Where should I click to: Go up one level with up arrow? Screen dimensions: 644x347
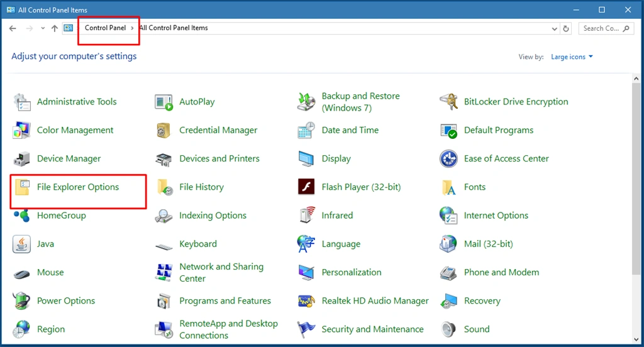(x=55, y=28)
